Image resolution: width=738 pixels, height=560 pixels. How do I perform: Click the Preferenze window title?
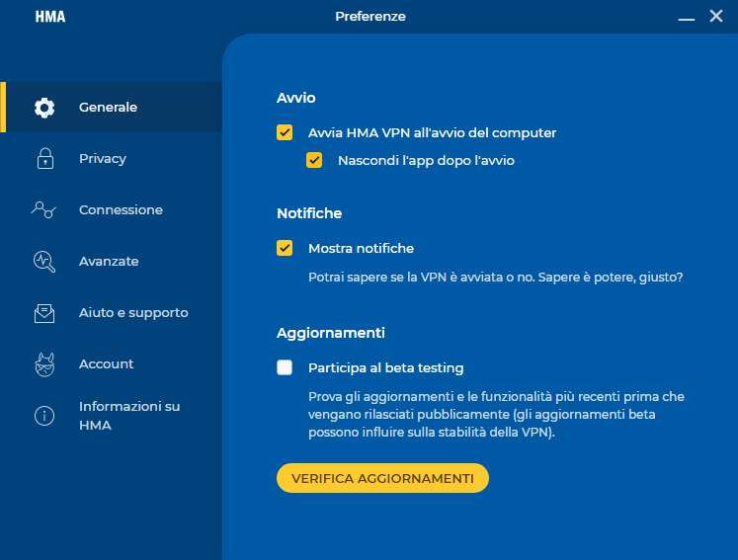pyautogui.click(x=370, y=17)
